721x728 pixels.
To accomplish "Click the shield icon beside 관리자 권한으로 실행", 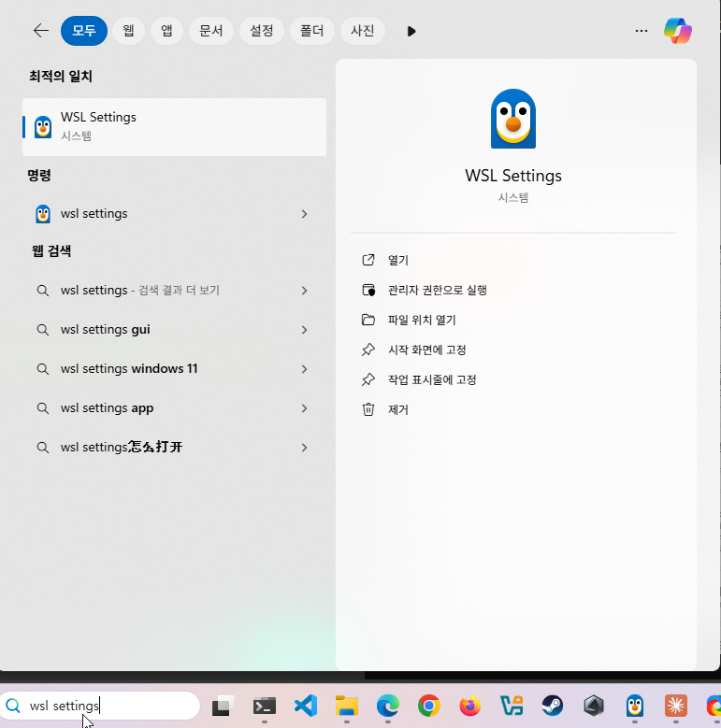I will click(368, 291).
